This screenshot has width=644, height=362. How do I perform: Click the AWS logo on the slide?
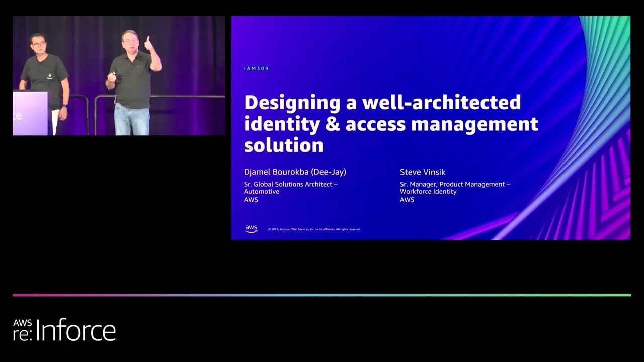(x=251, y=229)
